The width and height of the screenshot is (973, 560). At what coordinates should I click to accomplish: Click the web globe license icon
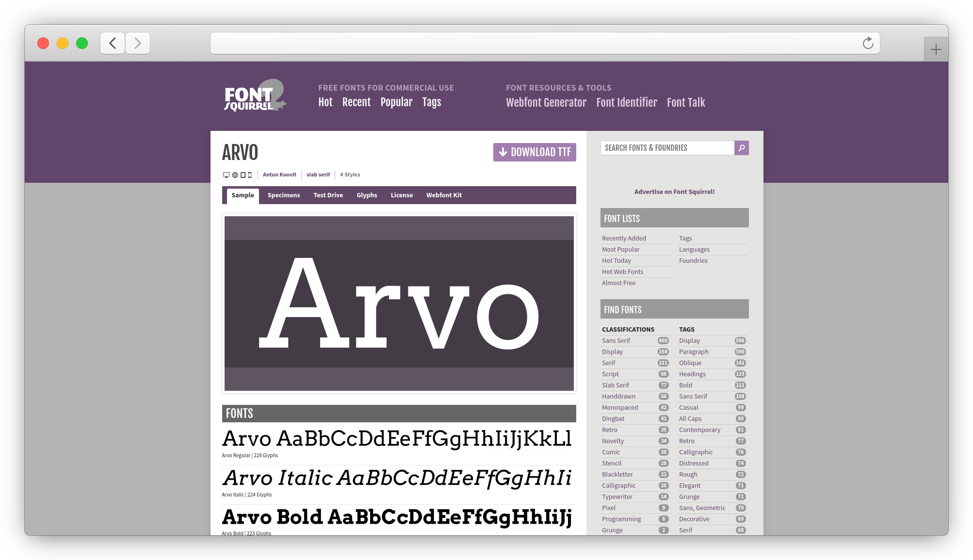click(235, 175)
